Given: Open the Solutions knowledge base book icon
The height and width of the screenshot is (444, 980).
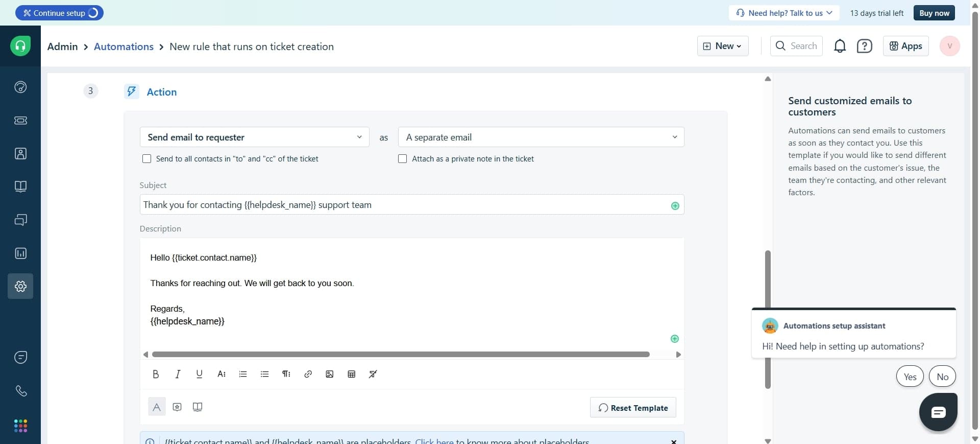Looking at the screenshot, I should coord(20,186).
